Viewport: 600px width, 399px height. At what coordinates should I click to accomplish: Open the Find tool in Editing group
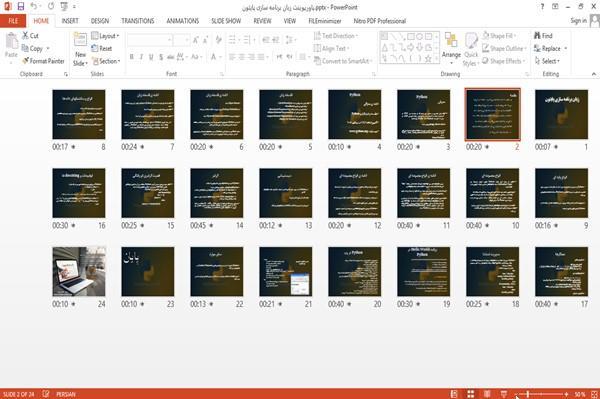click(543, 36)
